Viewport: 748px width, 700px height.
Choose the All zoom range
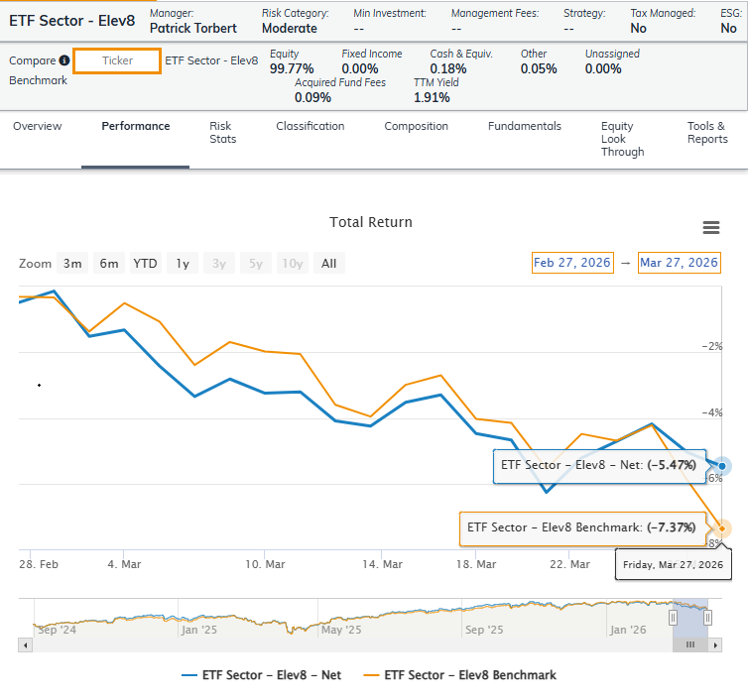[329, 264]
